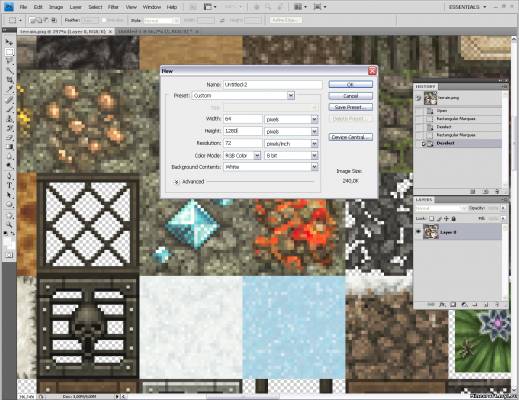Viewport: 519px width, 400px height.
Task: Open the File menu
Action: point(23,7)
